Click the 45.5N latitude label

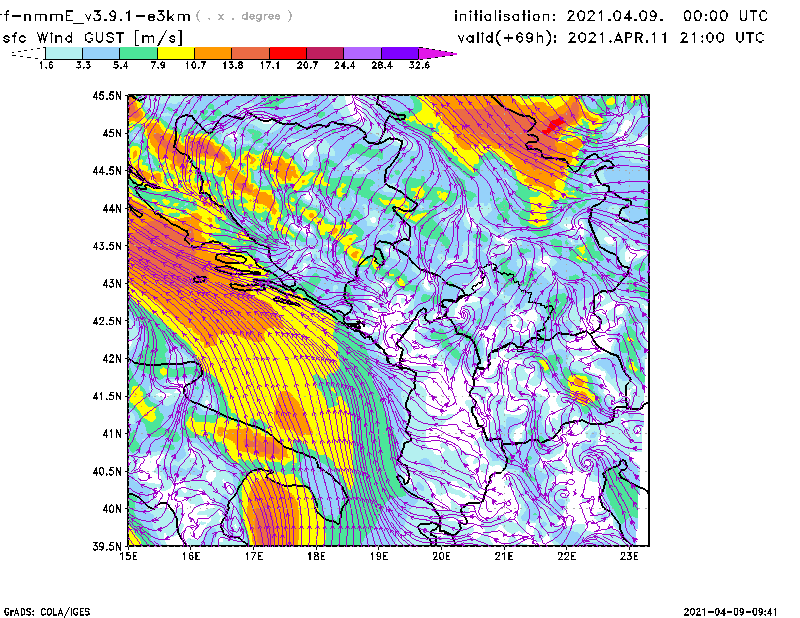(x=107, y=96)
